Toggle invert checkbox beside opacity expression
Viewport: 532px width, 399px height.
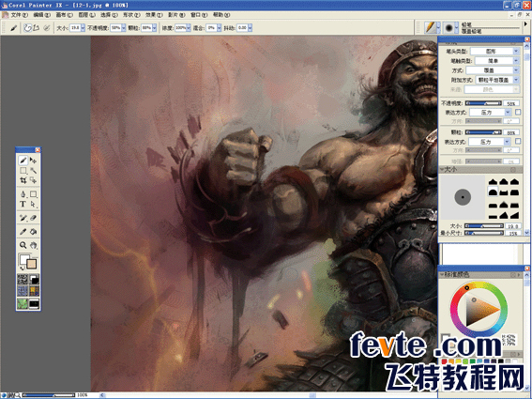point(518,112)
